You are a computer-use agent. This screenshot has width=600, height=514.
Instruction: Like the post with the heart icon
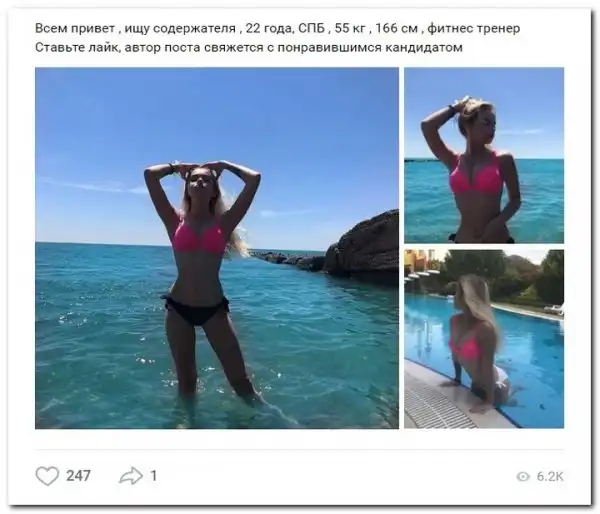47,476
